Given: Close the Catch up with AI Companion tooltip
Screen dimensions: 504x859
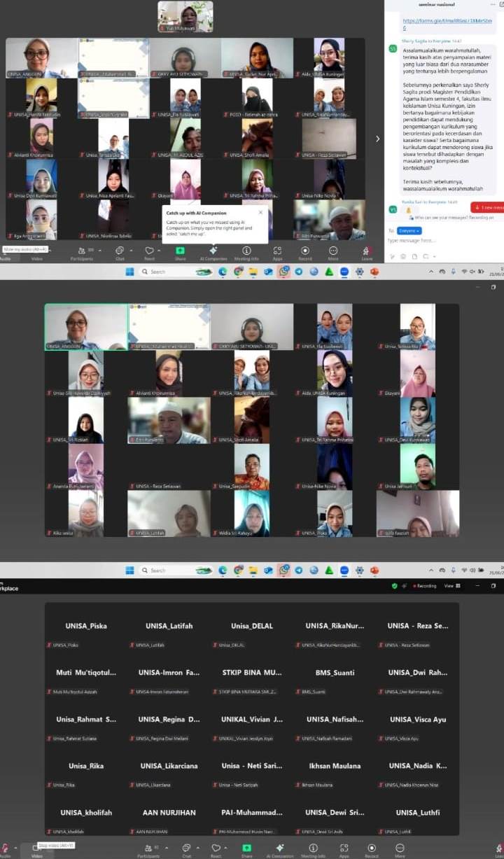Looking at the screenshot, I should pyautogui.click(x=260, y=211).
